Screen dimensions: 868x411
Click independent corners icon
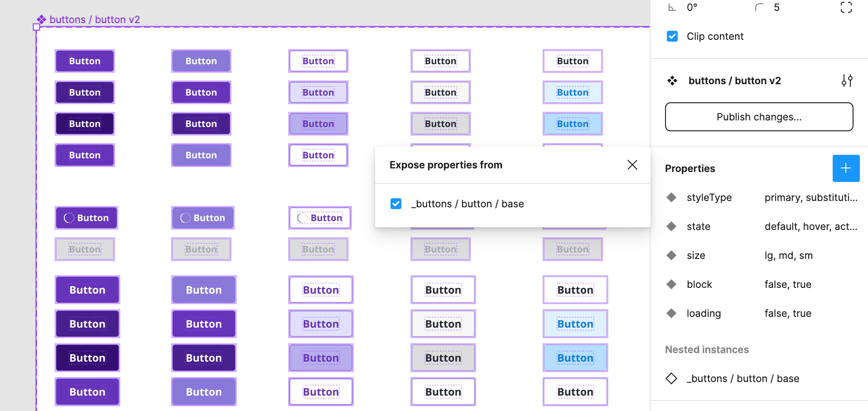click(x=846, y=7)
